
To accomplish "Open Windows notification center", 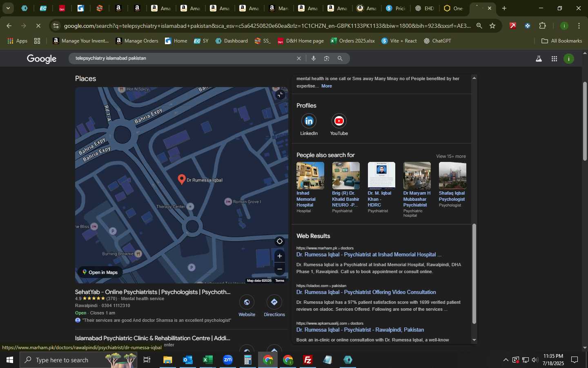I will tap(575, 360).
